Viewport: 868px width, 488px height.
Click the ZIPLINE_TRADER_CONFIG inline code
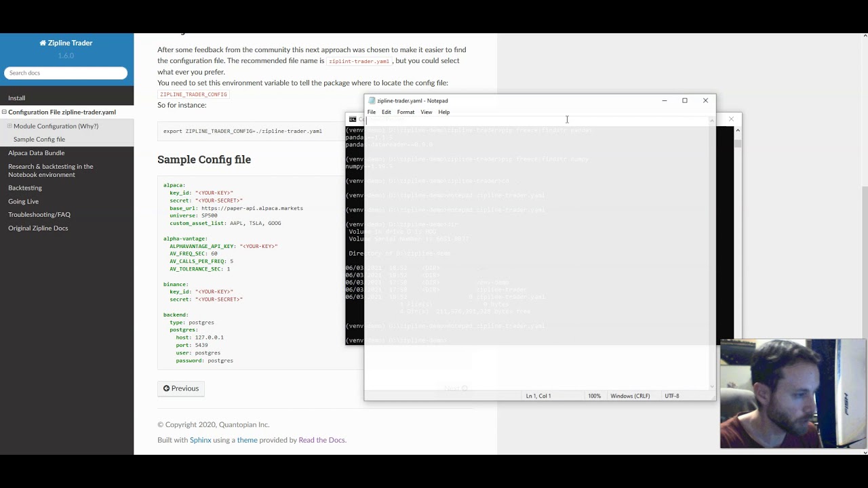point(193,94)
